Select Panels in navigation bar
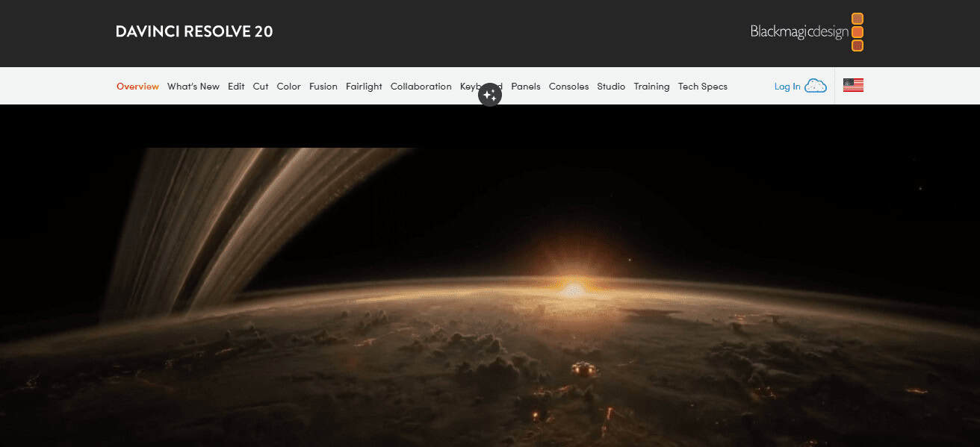This screenshot has height=447, width=980. coord(526,87)
